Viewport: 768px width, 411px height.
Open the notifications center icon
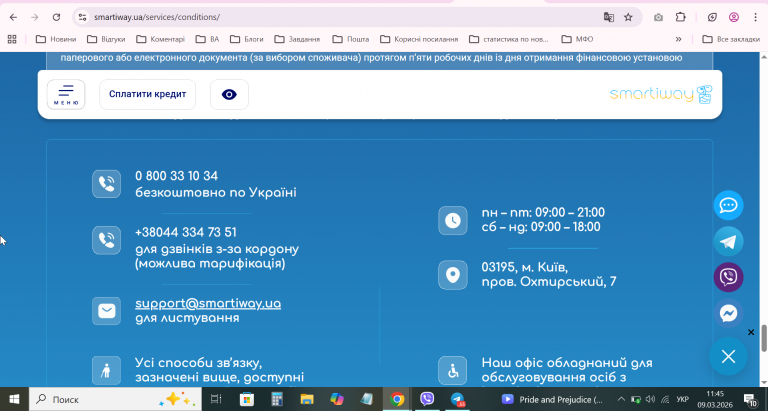[x=750, y=399]
